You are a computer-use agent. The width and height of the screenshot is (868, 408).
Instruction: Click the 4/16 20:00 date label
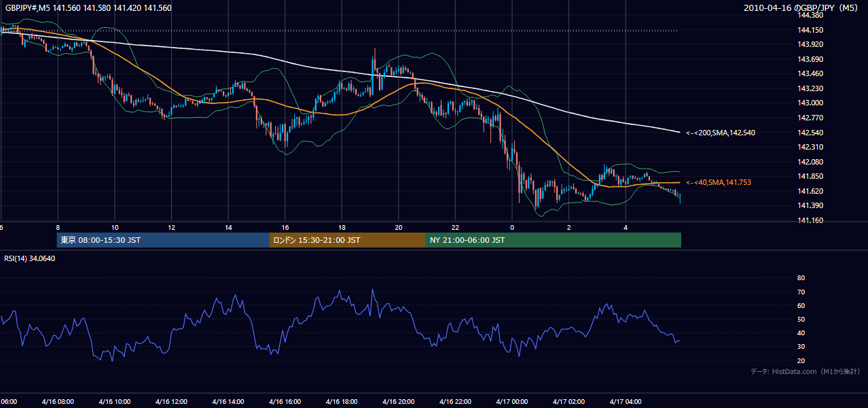[x=399, y=401]
